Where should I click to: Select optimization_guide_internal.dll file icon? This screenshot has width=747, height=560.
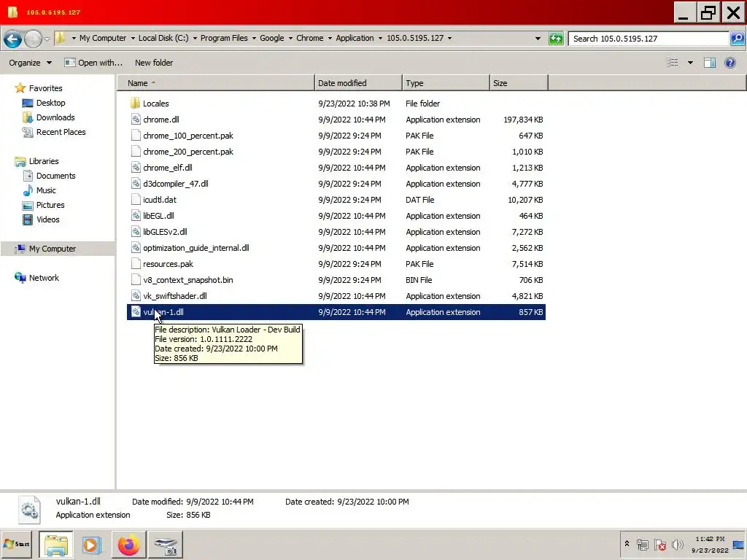(136, 248)
